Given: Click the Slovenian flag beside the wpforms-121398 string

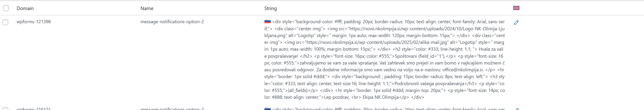Looking at the screenshot, I should tap(267, 22).
